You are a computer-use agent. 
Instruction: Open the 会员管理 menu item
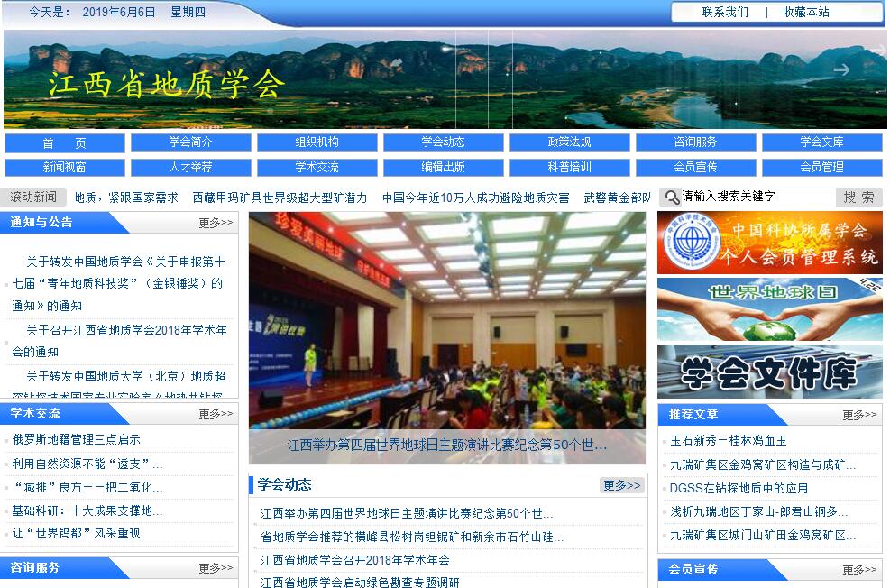821,168
